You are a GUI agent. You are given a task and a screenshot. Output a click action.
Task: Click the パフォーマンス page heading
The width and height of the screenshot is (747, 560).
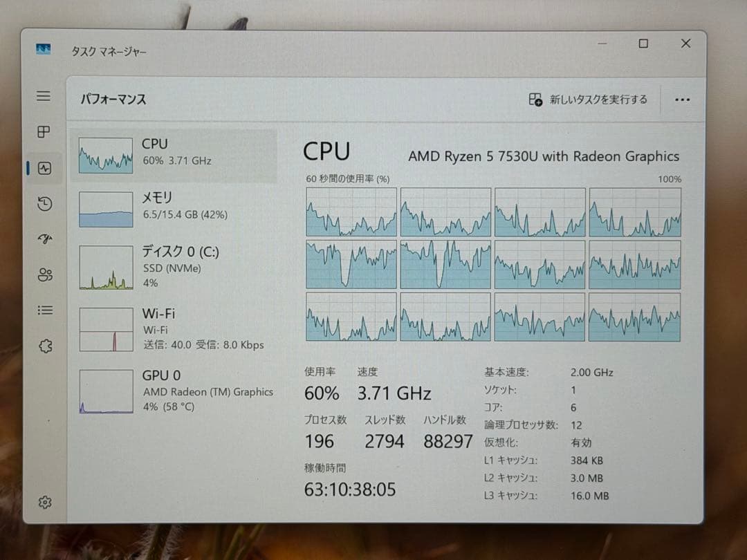[x=113, y=99]
